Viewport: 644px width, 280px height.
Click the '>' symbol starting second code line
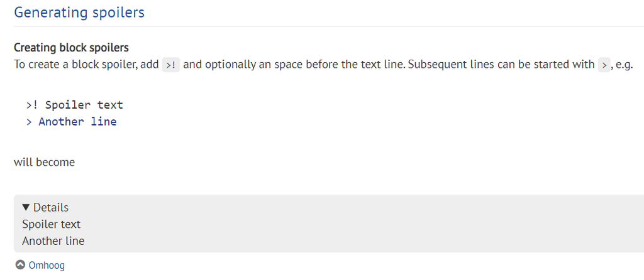29,122
